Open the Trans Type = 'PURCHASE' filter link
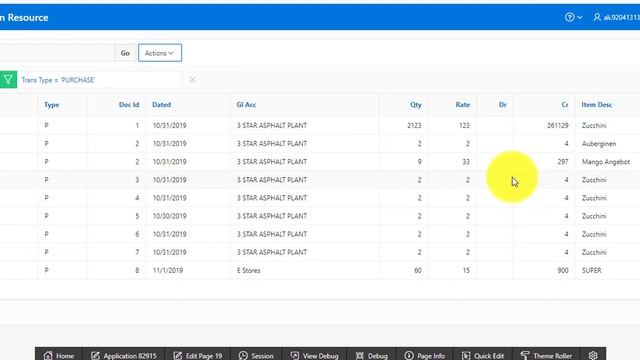 pos(58,80)
